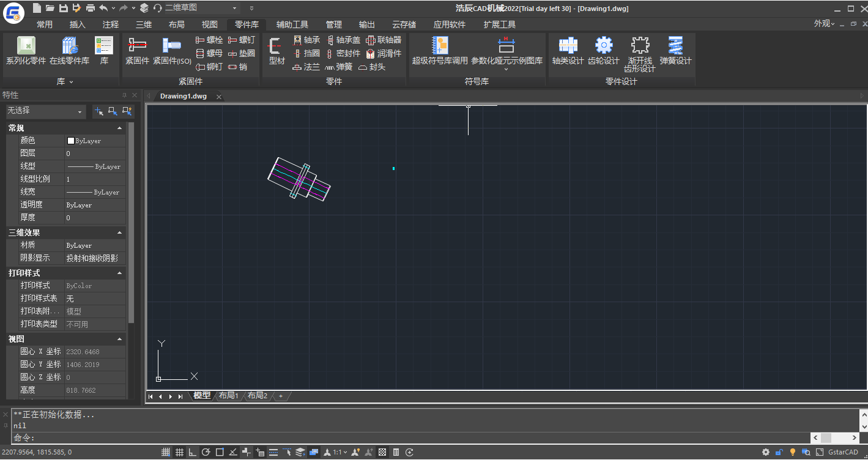Collapse the 三维效果 properties section
This screenshot has height=460, width=868.
point(119,233)
